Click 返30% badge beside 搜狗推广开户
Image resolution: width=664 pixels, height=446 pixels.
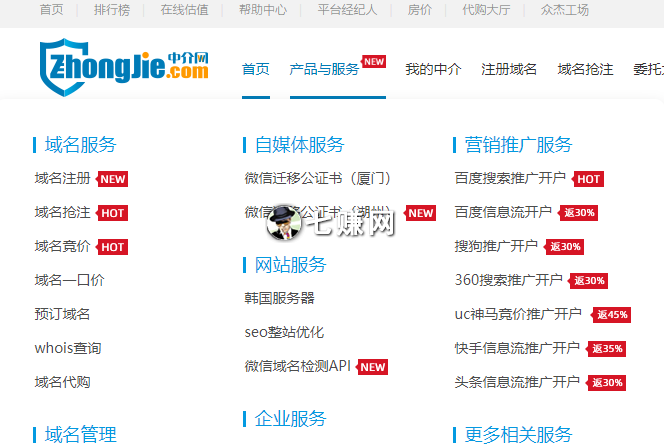(x=564, y=247)
